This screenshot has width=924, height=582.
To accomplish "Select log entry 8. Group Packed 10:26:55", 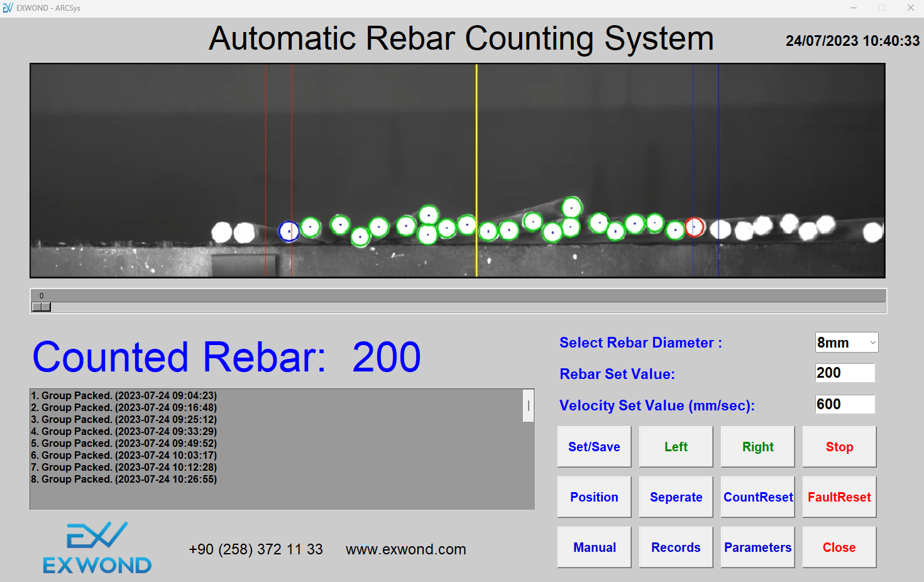I will 124,479.
